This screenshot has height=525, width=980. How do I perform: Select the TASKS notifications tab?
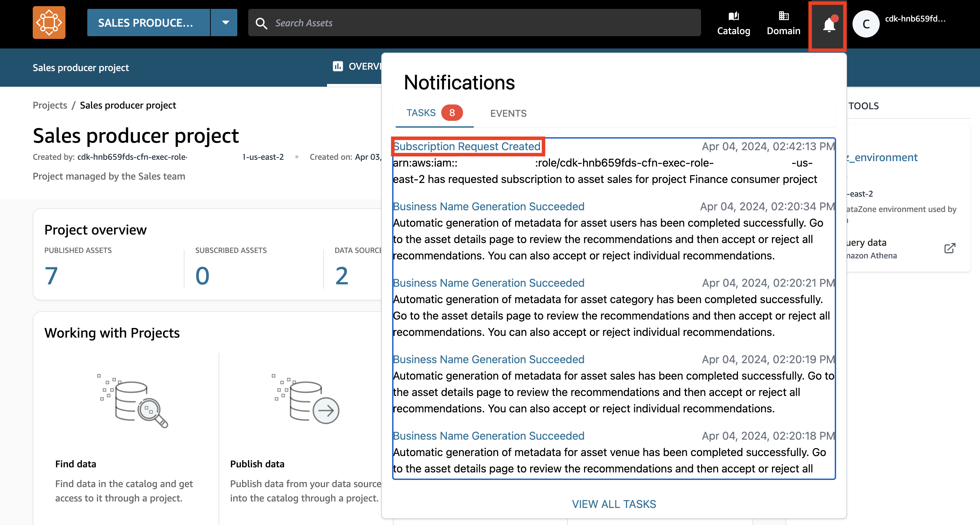pyautogui.click(x=421, y=113)
